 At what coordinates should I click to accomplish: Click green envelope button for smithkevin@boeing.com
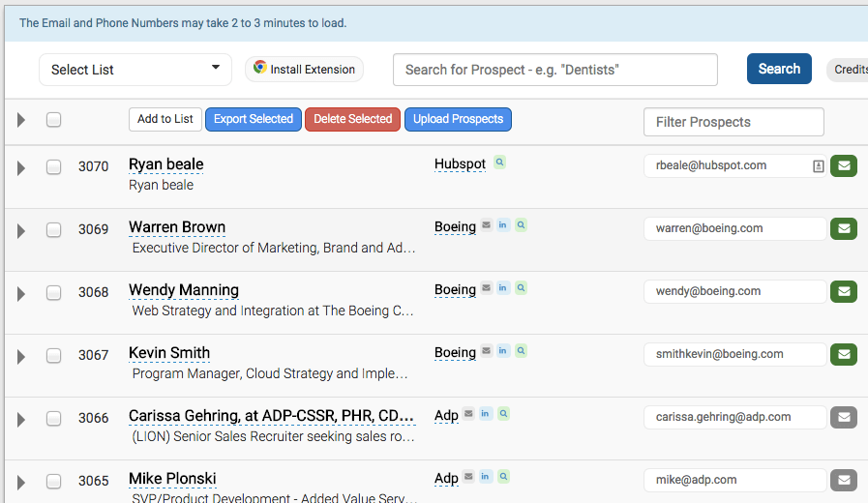click(x=844, y=354)
